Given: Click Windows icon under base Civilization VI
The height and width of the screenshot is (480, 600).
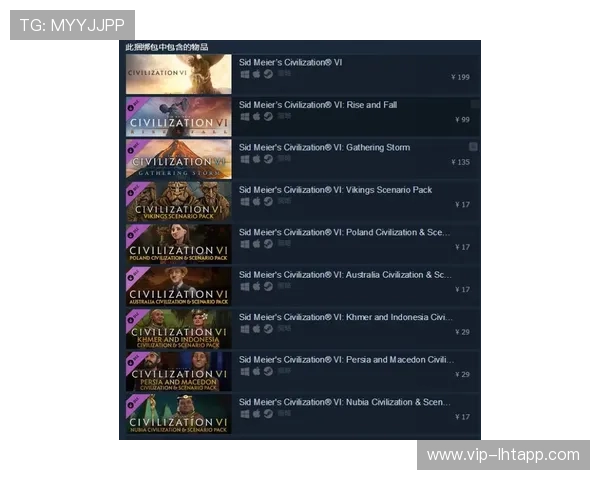Looking at the screenshot, I should point(244,74).
